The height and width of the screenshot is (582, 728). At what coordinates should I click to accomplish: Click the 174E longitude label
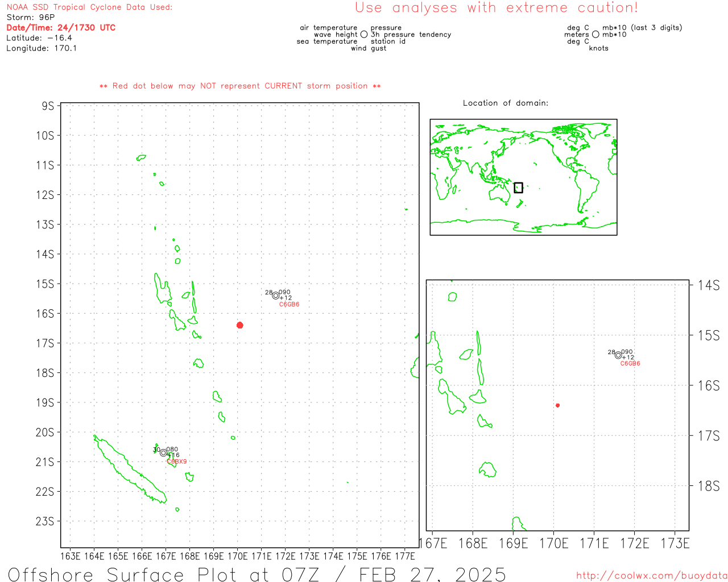pyautogui.click(x=333, y=556)
